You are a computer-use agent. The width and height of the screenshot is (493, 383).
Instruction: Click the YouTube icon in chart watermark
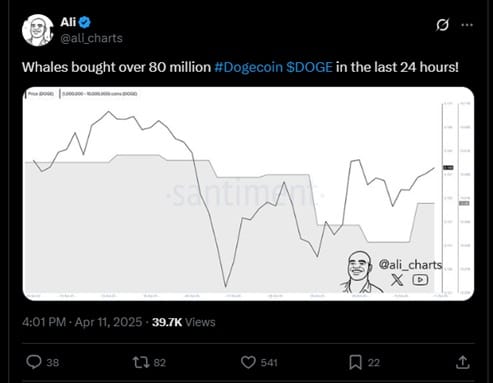[420, 279]
